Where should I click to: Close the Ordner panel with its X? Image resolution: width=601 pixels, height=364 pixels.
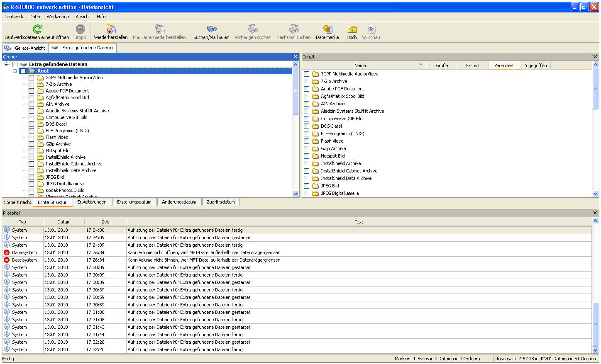296,57
